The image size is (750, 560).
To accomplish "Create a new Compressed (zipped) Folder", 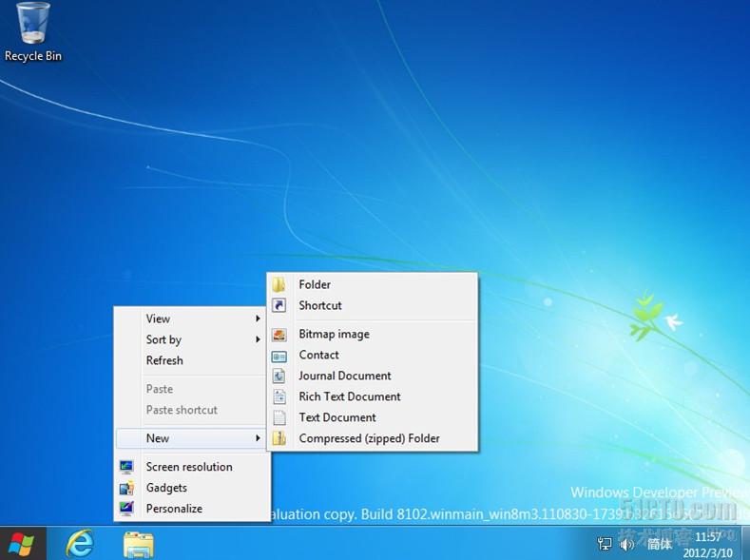I will (372, 438).
